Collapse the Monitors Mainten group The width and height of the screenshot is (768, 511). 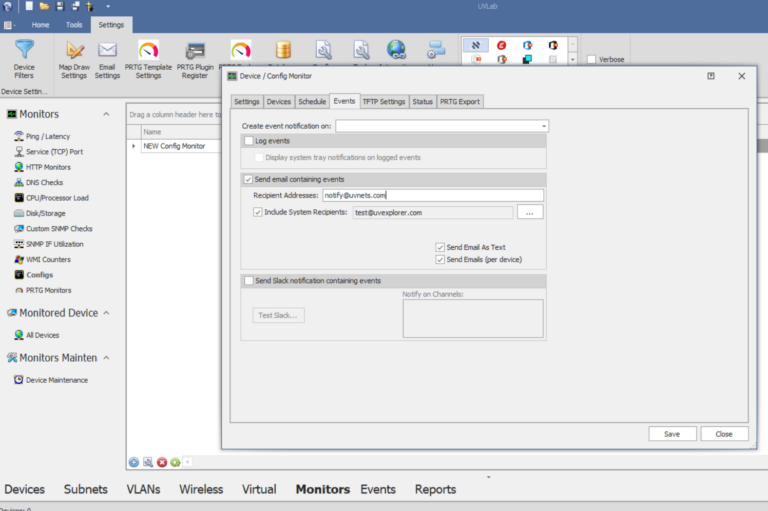[x=106, y=358]
